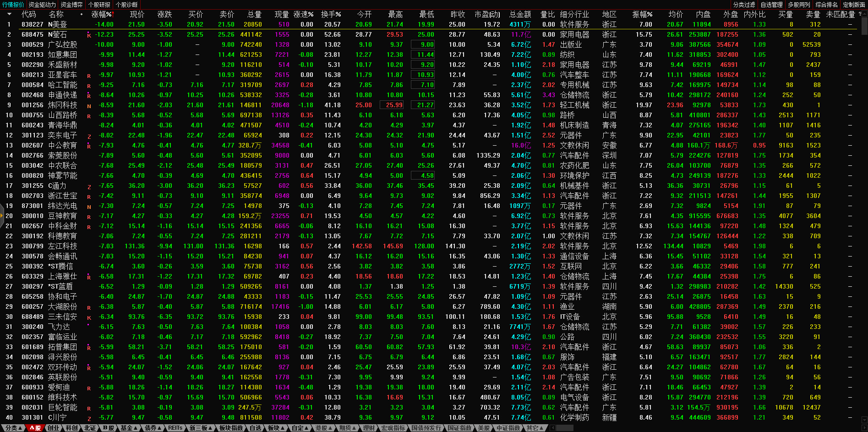Open 自选管理 in top right

pyautogui.click(x=771, y=5)
